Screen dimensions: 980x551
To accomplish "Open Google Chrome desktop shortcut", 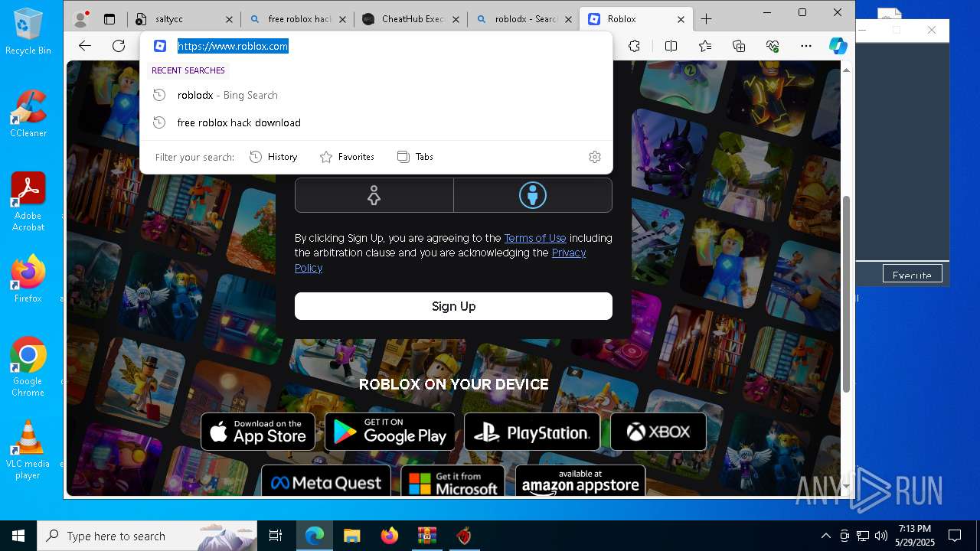I will tap(28, 367).
